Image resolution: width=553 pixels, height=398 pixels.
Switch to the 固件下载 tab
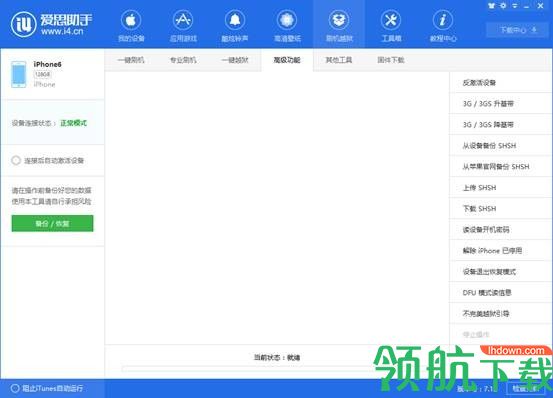pyautogui.click(x=391, y=60)
